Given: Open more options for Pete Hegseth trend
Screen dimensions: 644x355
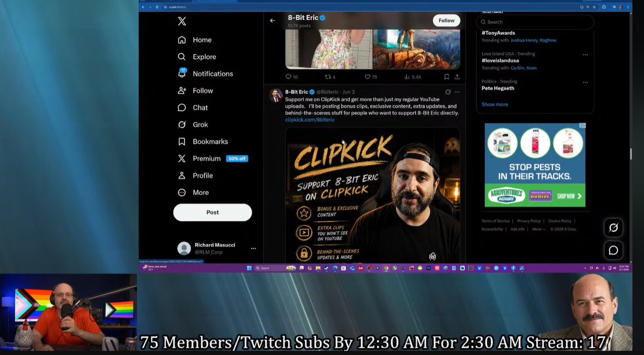Looking at the screenshot, I should pos(585,83).
